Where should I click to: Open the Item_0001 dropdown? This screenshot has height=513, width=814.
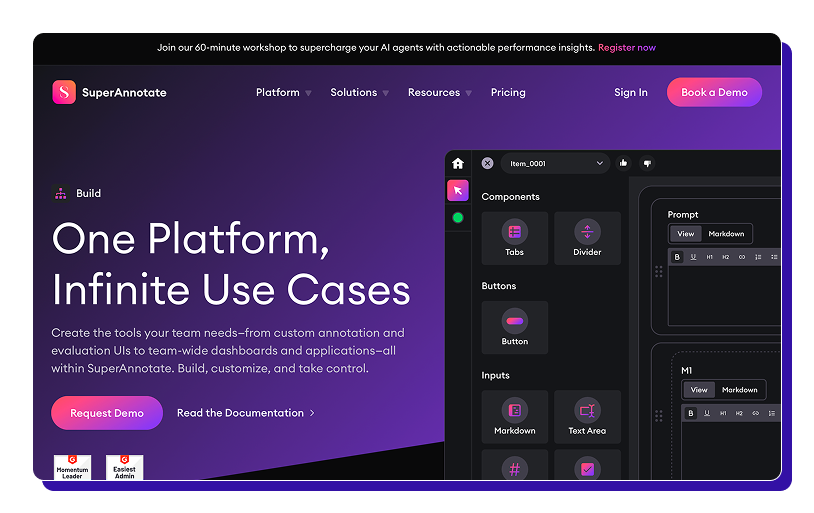click(555, 163)
